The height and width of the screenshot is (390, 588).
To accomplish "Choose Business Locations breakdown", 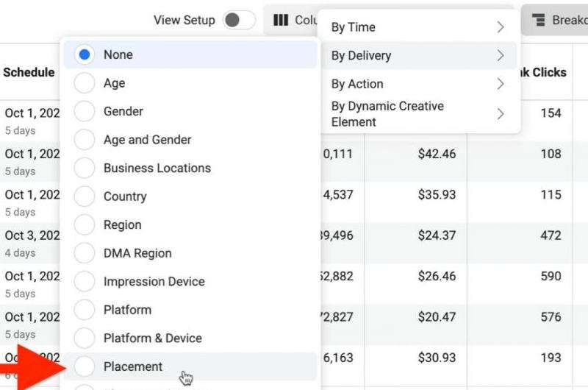I will click(x=85, y=168).
